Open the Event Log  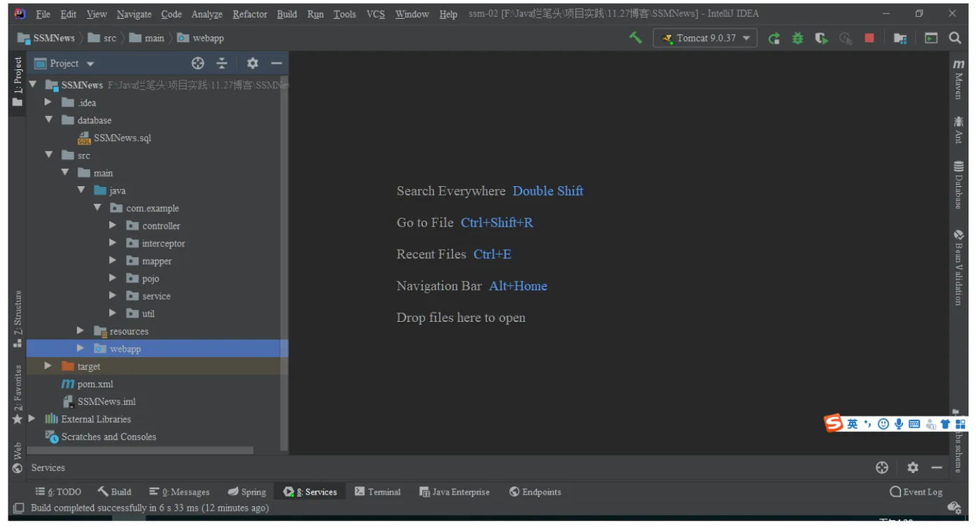click(916, 492)
